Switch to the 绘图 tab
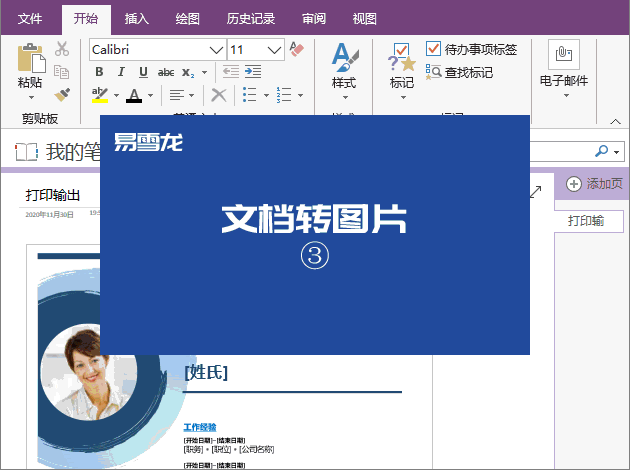The width and height of the screenshot is (630, 470). 187,18
